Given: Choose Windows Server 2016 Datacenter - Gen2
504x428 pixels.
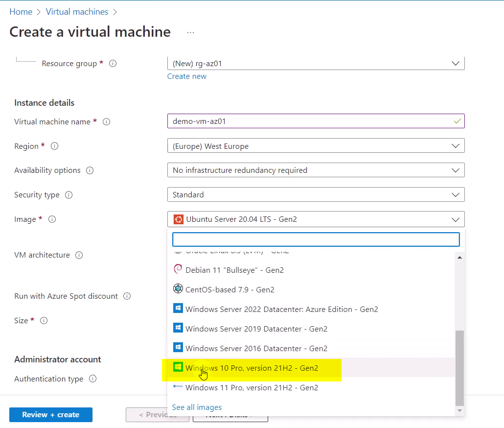Looking at the screenshot, I should tap(311, 349).
